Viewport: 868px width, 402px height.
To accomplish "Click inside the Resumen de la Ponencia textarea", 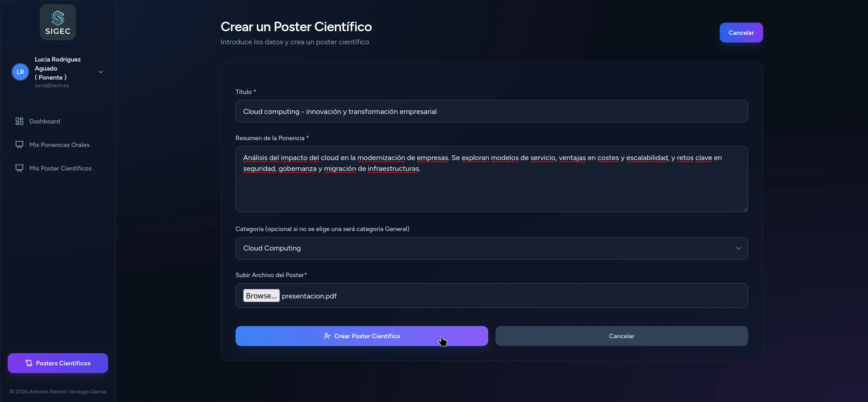I will click(491, 190).
